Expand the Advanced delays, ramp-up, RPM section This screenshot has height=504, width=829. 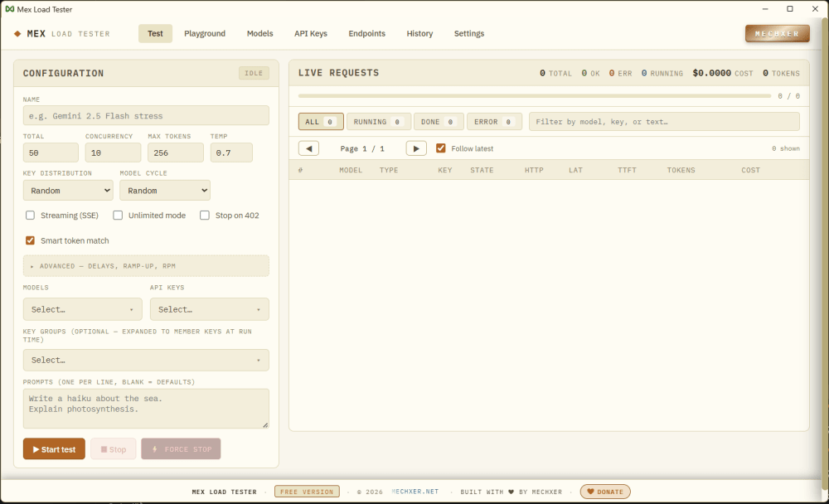coord(146,266)
